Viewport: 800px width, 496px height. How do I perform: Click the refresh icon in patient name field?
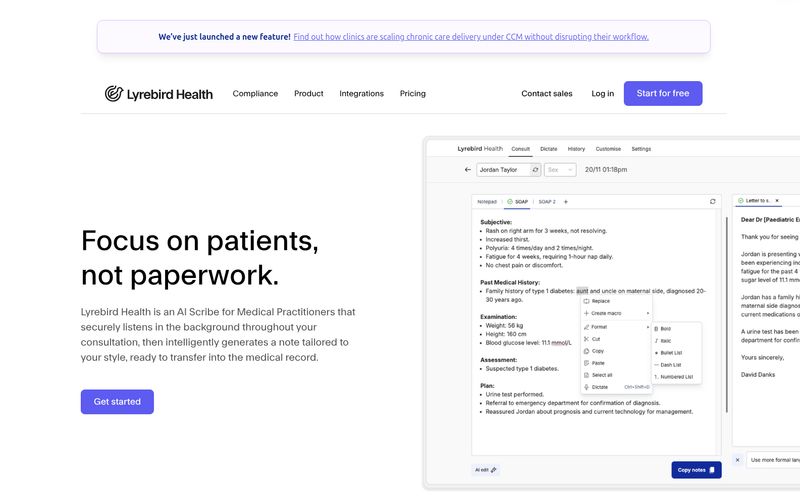pos(535,169)
